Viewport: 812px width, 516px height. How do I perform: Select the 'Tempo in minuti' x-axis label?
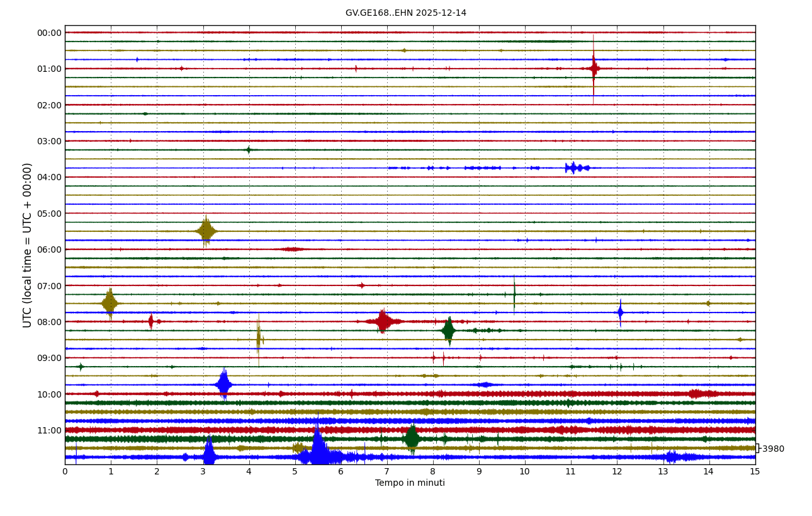pyautogui.click(x=410, y=483)
